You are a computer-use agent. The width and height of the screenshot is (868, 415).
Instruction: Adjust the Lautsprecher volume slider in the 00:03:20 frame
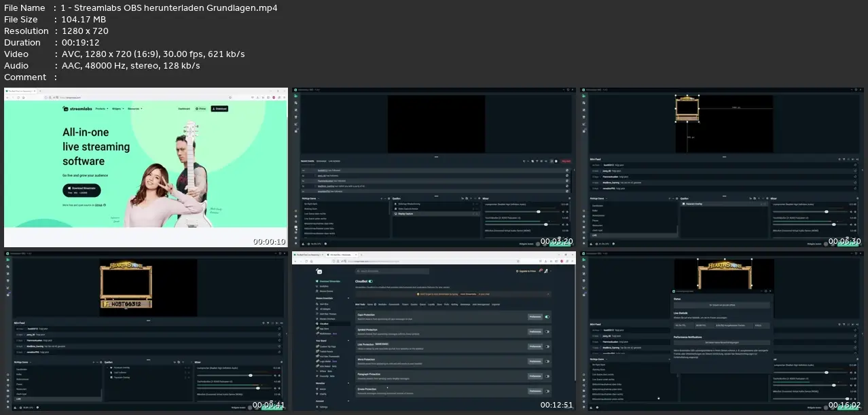522,211
